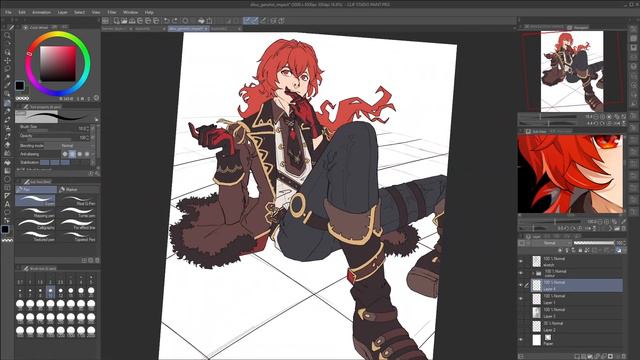Click inside the color wheel square
Screen dimensions: 640x360
[58, 64]
